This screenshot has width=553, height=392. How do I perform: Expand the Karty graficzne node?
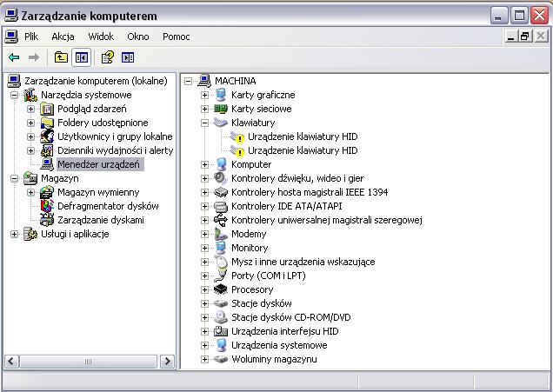[204, 95]
